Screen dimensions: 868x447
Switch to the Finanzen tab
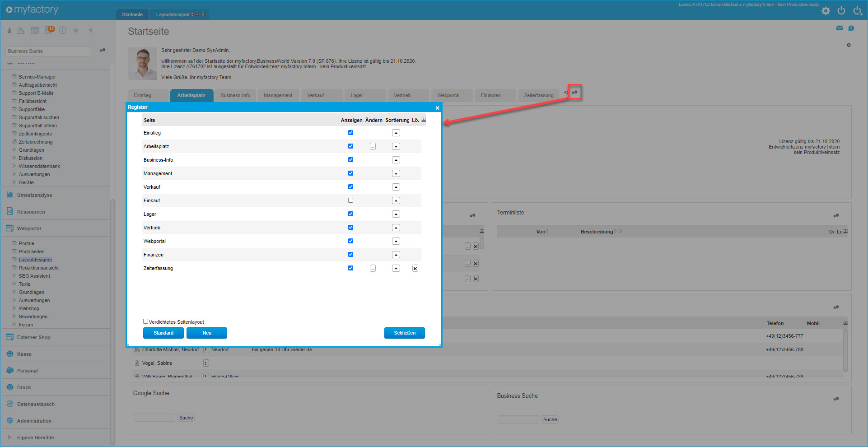coord(495,95)
